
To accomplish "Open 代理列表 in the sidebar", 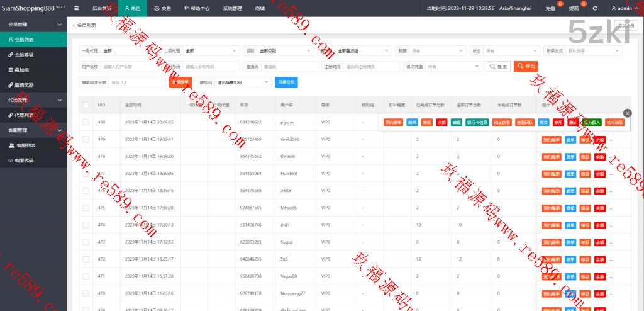I will pyautogui.click(x=25, y=115).
